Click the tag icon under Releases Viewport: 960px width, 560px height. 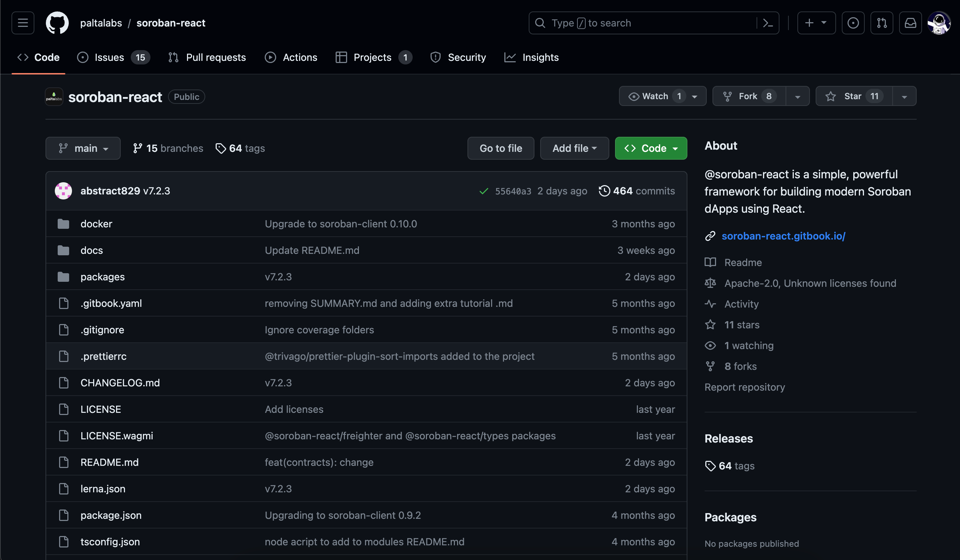[710, 466]
